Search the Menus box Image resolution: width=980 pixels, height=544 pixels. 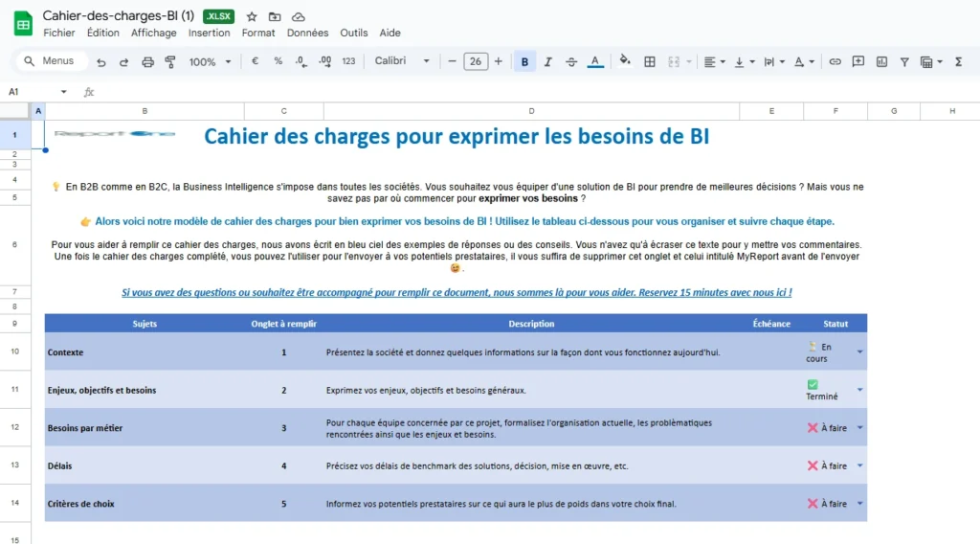tap(50, 60)
